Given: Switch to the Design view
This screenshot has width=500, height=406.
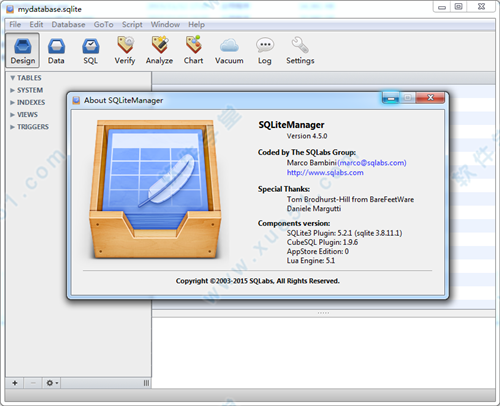Looking at the screenshot, I should pyautogui.click(x=23, y=50).
